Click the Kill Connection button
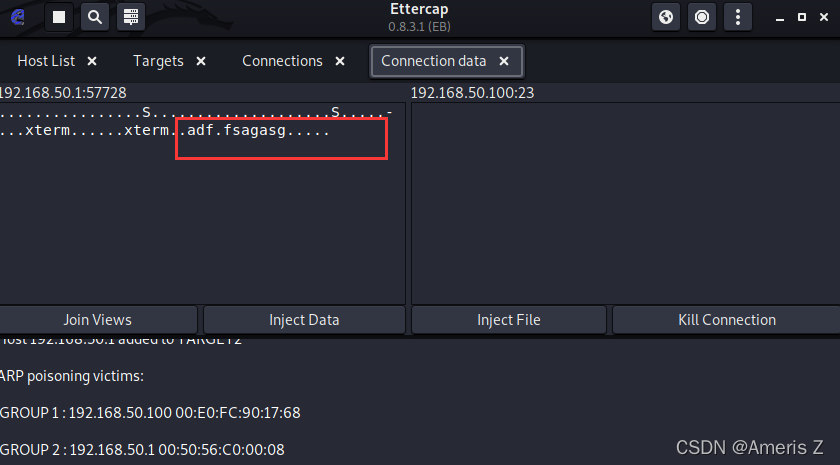Screen dimensions: 840x465 726,320
